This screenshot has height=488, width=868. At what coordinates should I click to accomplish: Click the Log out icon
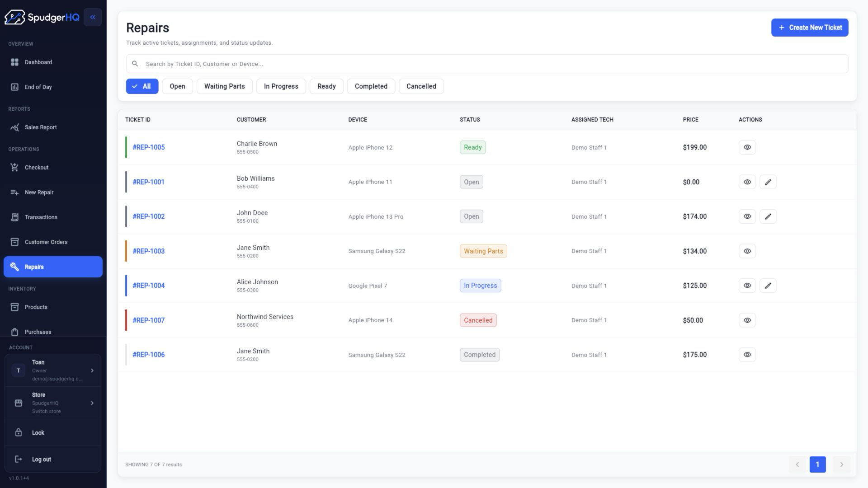[x=19, y=459]
